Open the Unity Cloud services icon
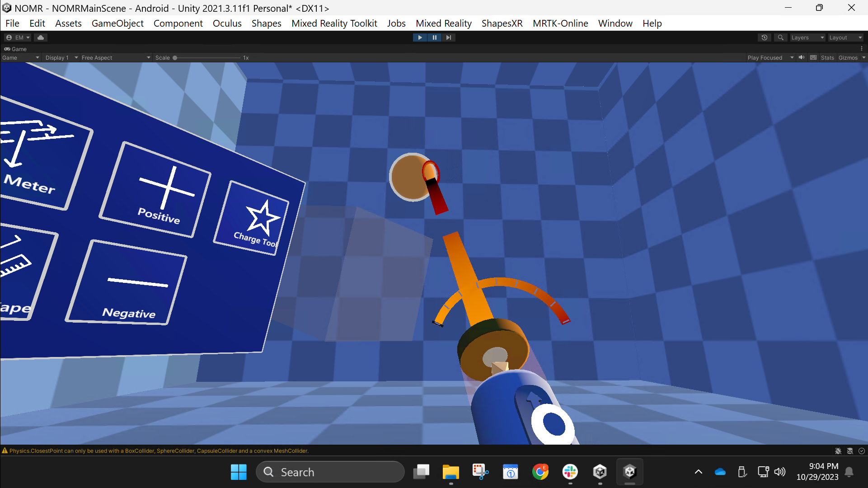Viewport: 868px width, 488px height. pyautogui.click(x=40, y=38)
